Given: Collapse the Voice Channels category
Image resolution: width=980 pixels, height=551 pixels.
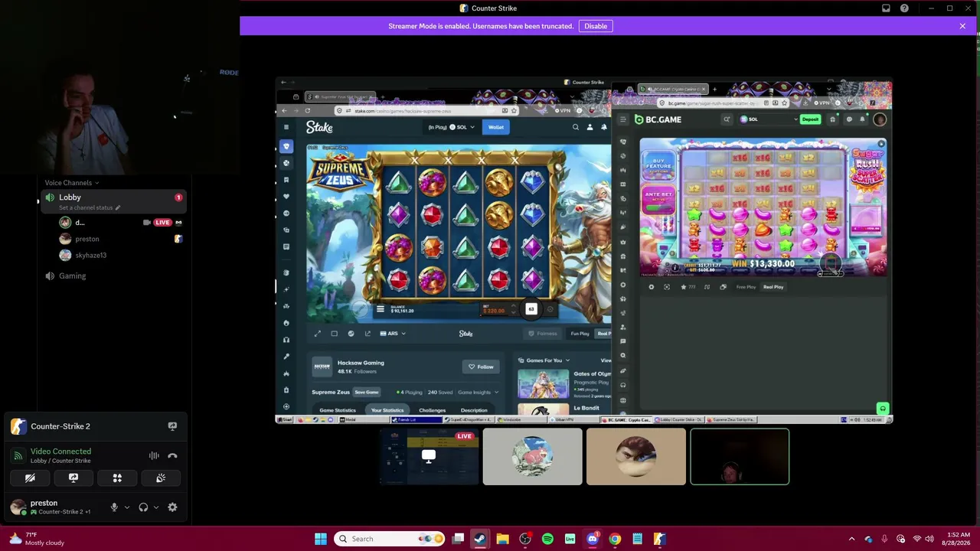Looking at the screenshot, I should click(71, 183).
